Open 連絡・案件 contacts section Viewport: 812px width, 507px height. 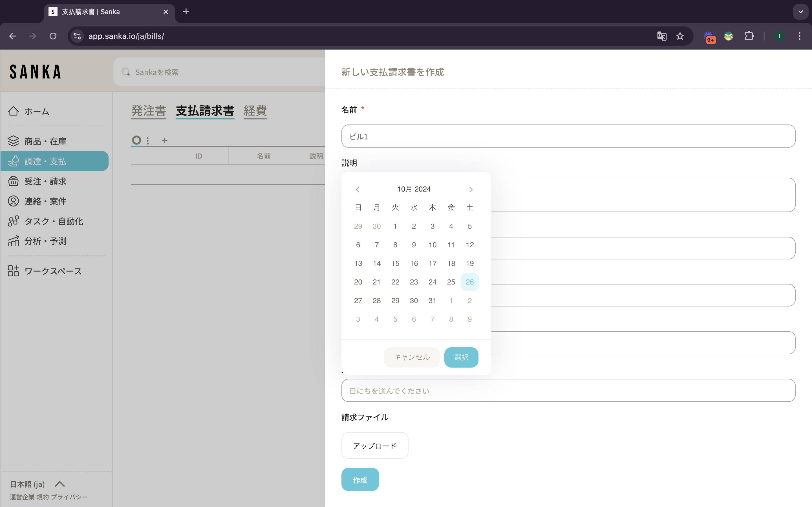[x=45, y=201]
